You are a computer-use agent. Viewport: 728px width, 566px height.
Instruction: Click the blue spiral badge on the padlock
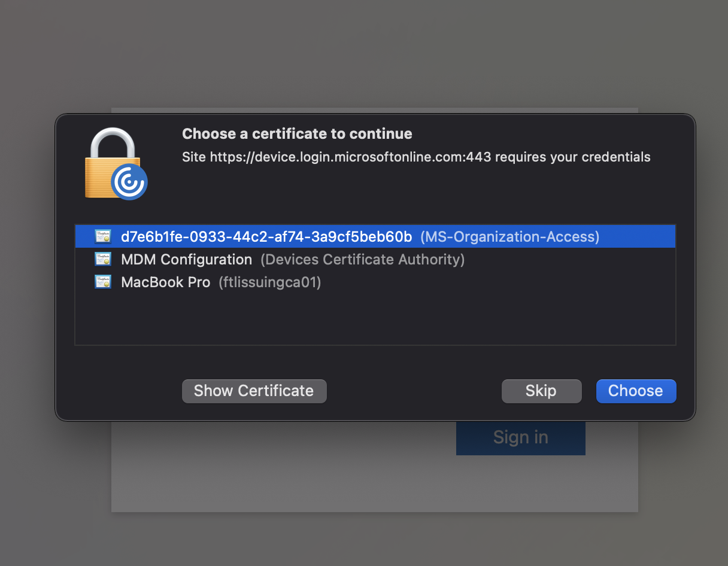click(129, 181)
